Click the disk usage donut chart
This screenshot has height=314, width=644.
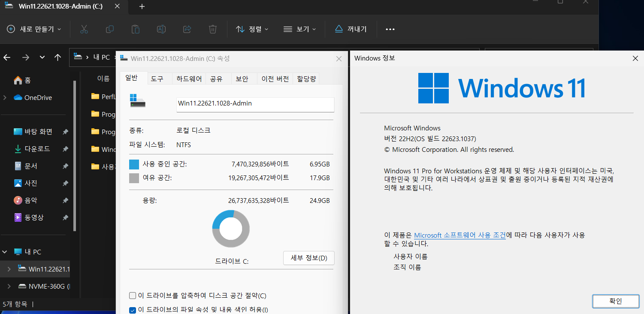click(231, 229)
